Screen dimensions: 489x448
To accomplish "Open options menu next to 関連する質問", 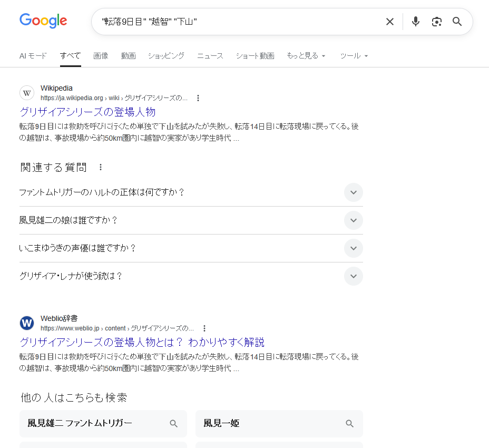I will click(x=101, y=167).
